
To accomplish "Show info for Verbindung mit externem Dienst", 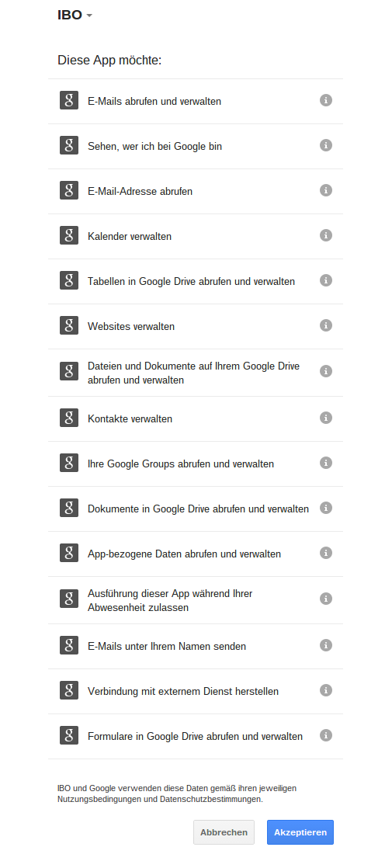I will [326, 690].
